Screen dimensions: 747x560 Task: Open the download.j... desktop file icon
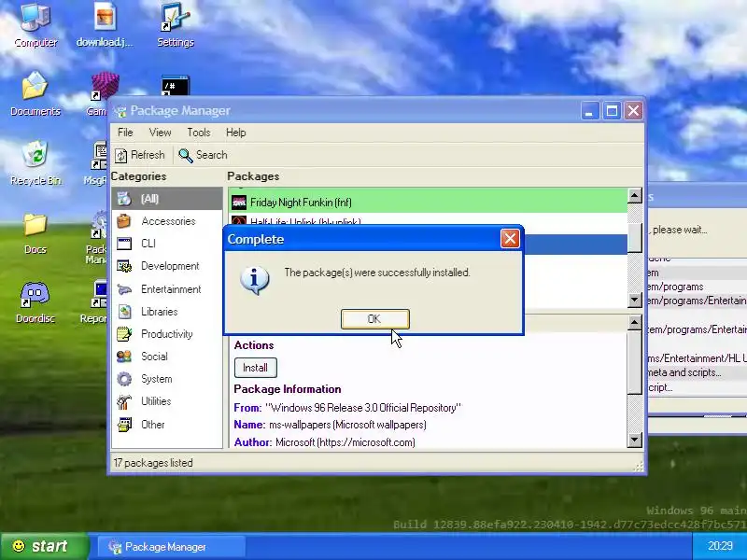pyautogui.click(x=105, y=25)
